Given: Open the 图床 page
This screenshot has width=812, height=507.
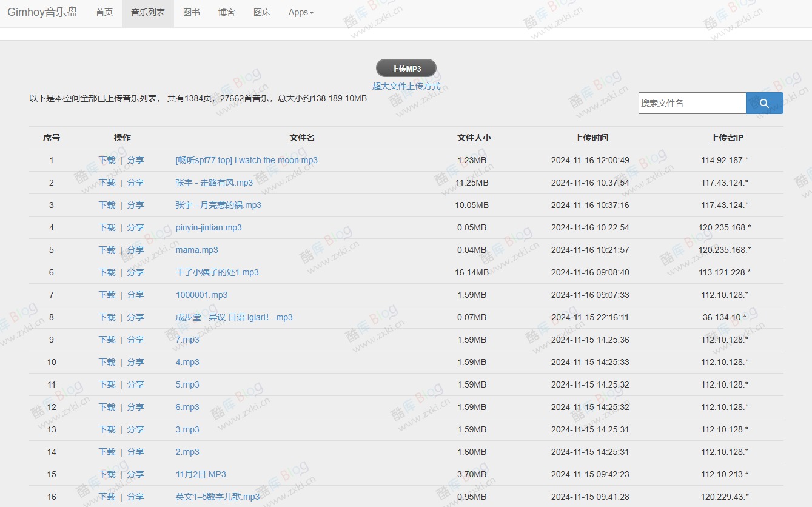Looking at the screenshot, I should [x=261, y=12].
